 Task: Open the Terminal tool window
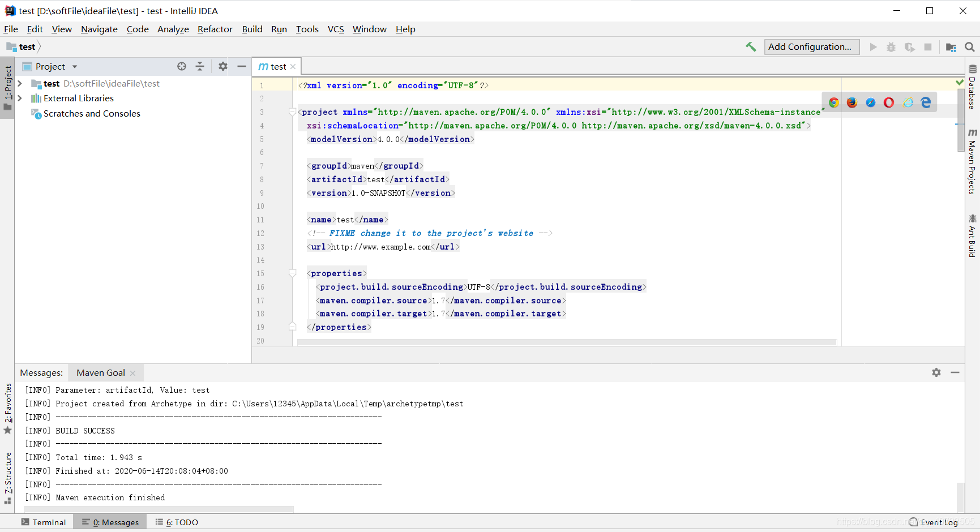pos(44,522)
